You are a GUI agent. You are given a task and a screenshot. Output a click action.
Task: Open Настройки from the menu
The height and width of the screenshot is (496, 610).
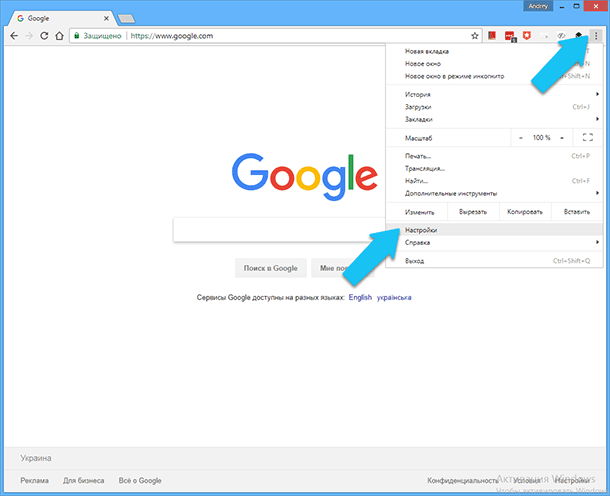click(x=494, y=230)
